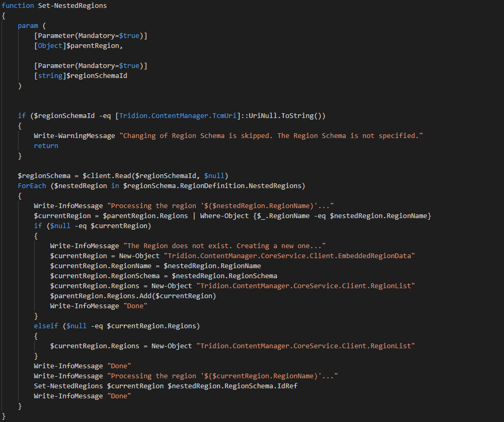The height and width of the screenshot is (422, 504).
Task: Click the $null in Read arguments
Action: pos(214,175)
